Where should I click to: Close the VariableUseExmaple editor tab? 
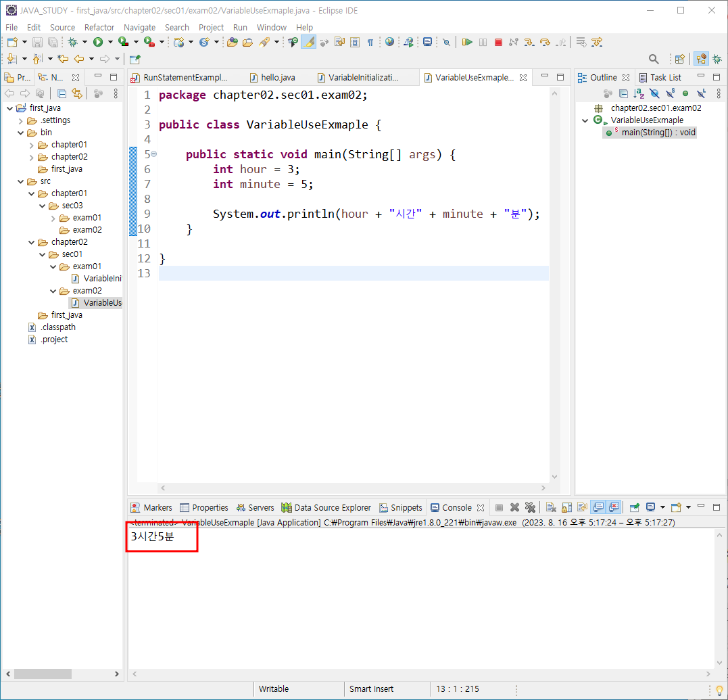523,78
